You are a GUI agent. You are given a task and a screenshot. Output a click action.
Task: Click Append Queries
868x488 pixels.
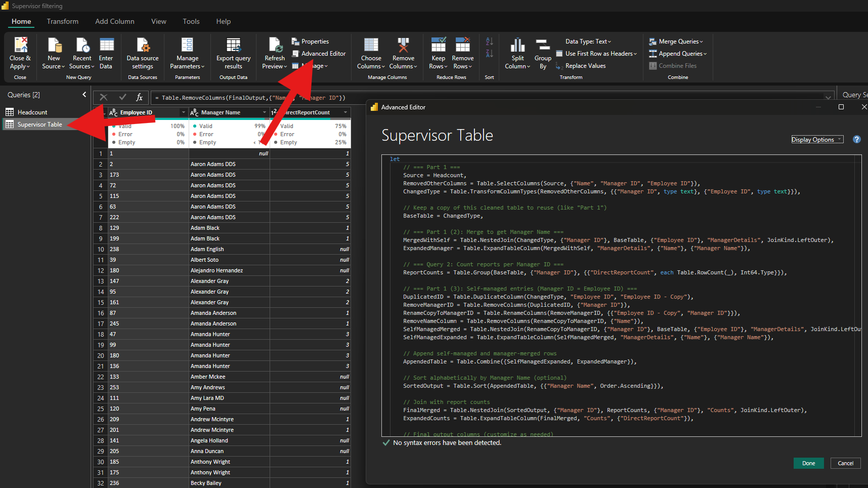tap(678, 53)
